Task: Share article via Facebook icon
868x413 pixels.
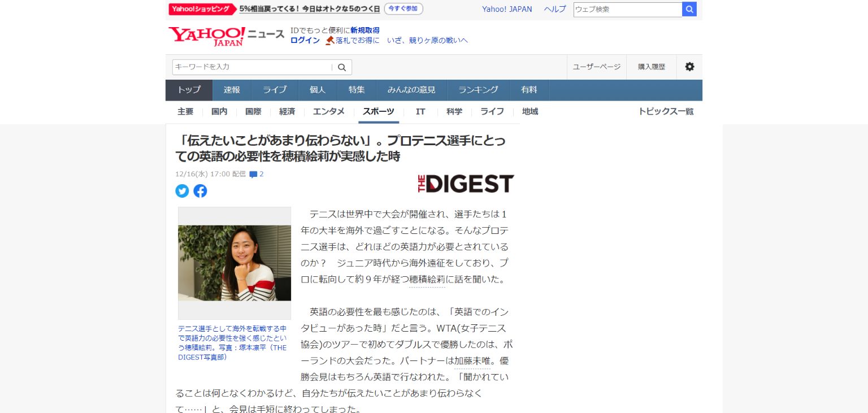Action: point(200,191)
